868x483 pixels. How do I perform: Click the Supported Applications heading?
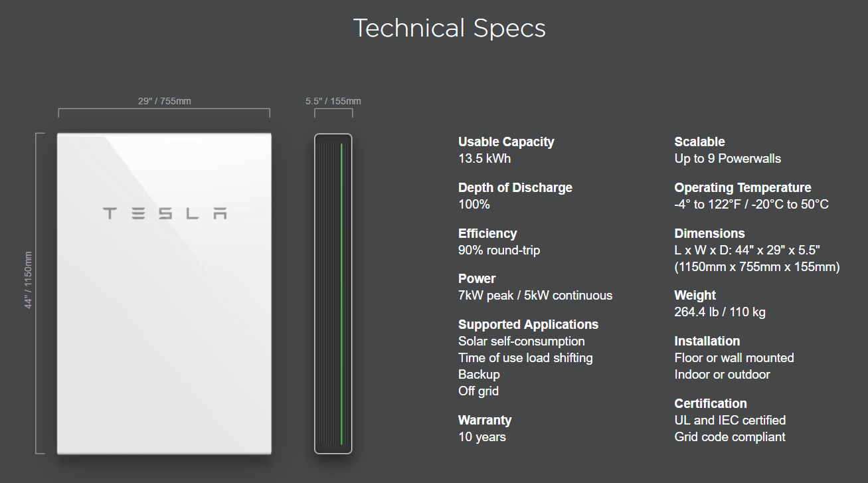529,324
